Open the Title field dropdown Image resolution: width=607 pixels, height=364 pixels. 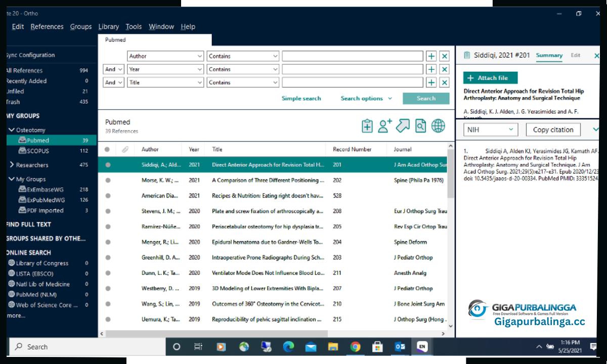pos(165,82)
